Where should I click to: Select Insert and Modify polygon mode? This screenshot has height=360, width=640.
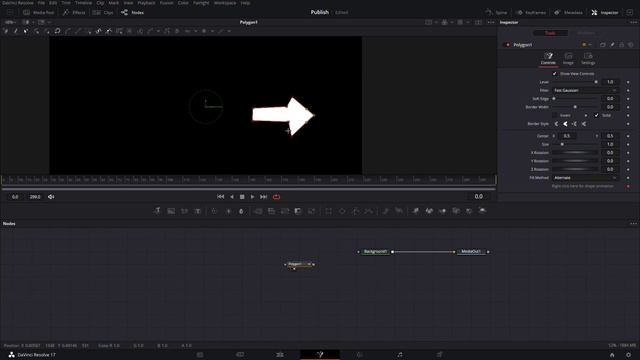tap(26, 31)
